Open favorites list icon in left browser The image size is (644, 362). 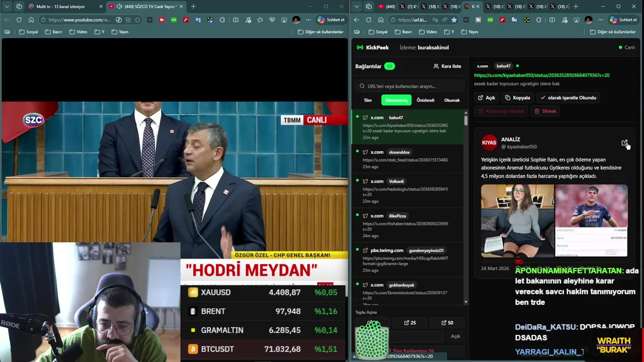pos(260,20)
